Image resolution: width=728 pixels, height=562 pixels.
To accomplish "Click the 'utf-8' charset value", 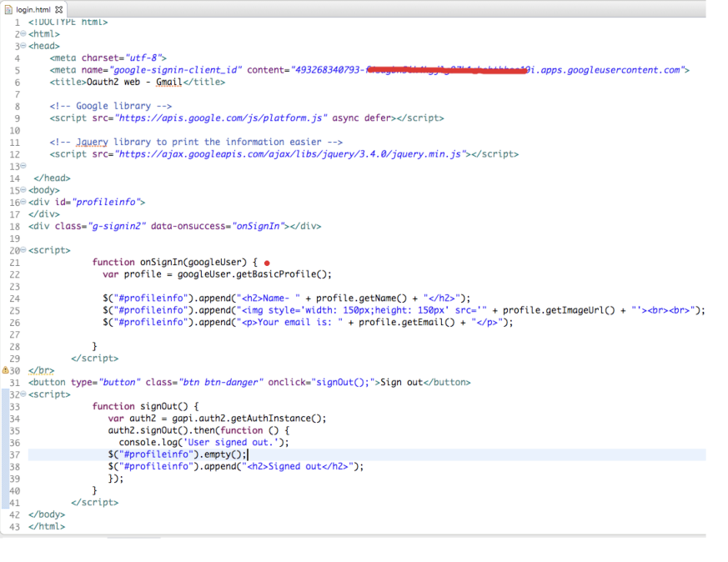I will pos(143,58).
